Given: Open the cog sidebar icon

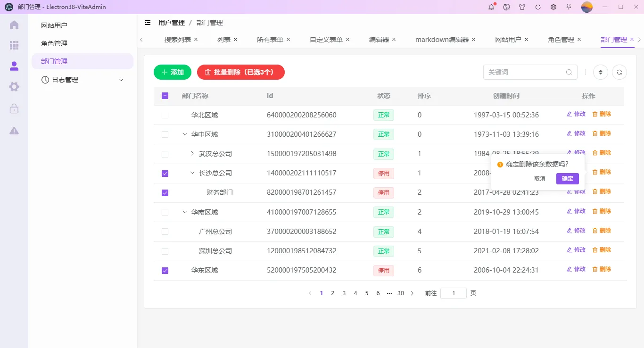Looking at the screenshot, I should (x=14, y=87).
